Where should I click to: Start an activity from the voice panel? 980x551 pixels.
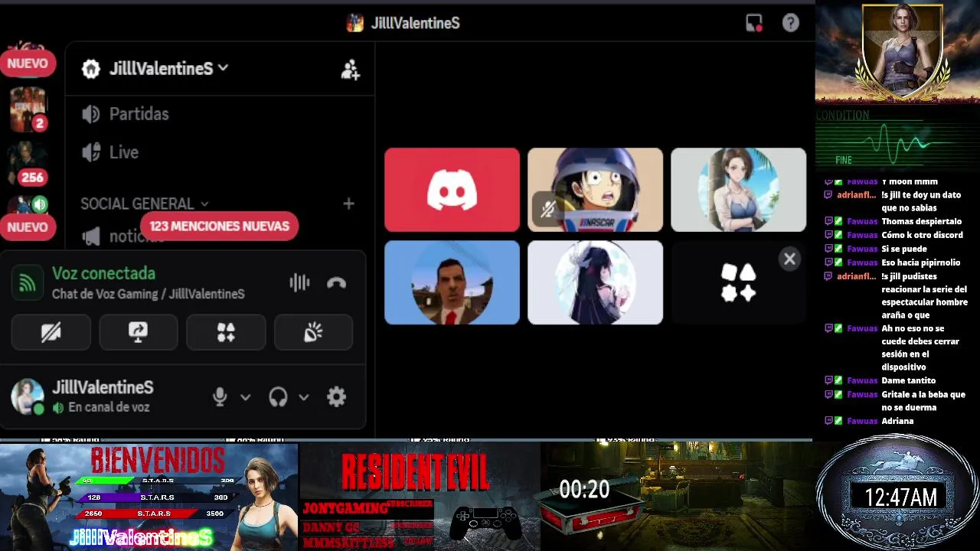(226, 332)
